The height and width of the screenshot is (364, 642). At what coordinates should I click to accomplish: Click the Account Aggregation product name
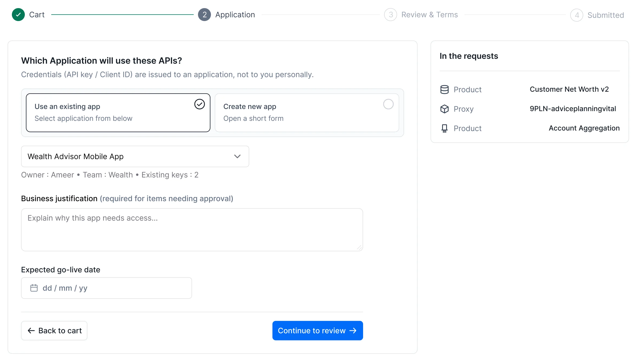coord(584,128)
